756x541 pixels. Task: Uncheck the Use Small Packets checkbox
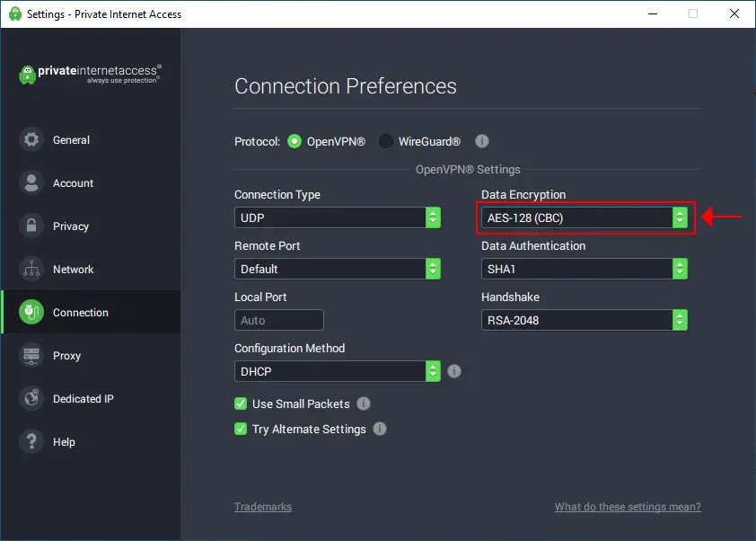(x=241, y=404)
